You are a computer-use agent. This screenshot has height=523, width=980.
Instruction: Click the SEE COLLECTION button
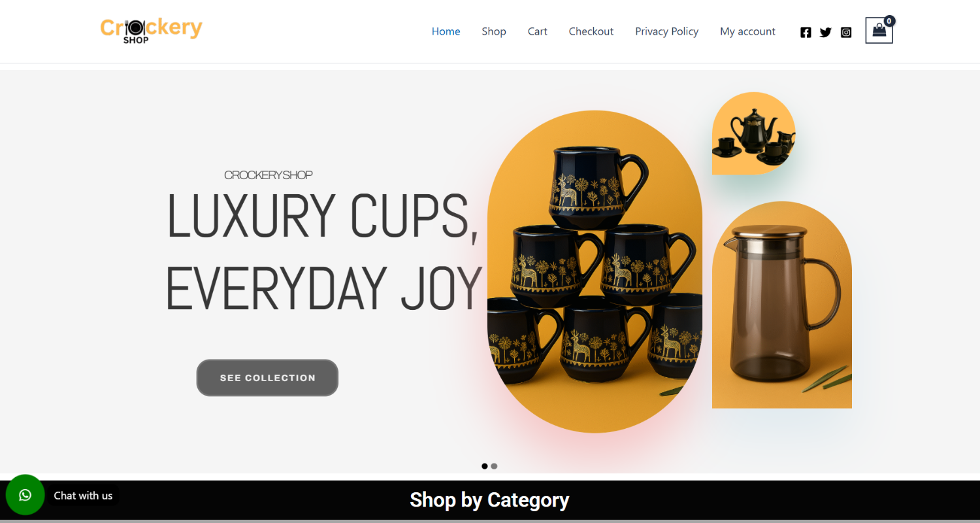pyautogui.click(x=267, y=378)
